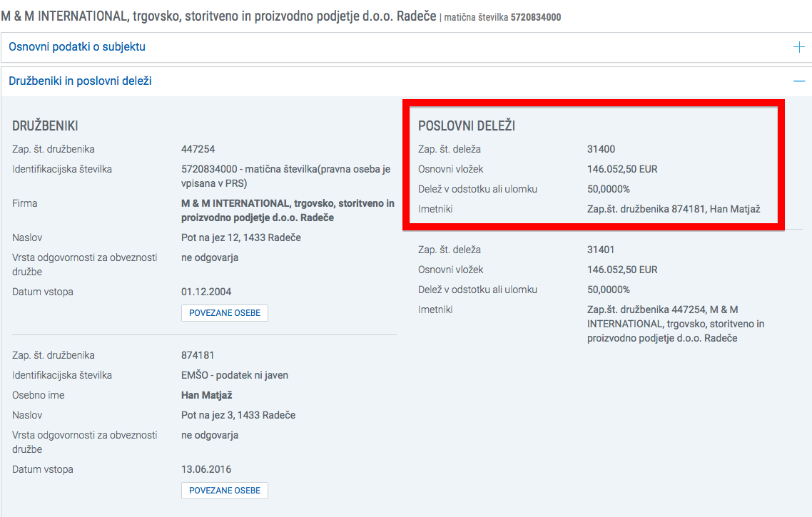Click POVEZANE OSEBE button under date 01.12.2004
Screen dimensions: 812x517
click(x=225, y=313)
